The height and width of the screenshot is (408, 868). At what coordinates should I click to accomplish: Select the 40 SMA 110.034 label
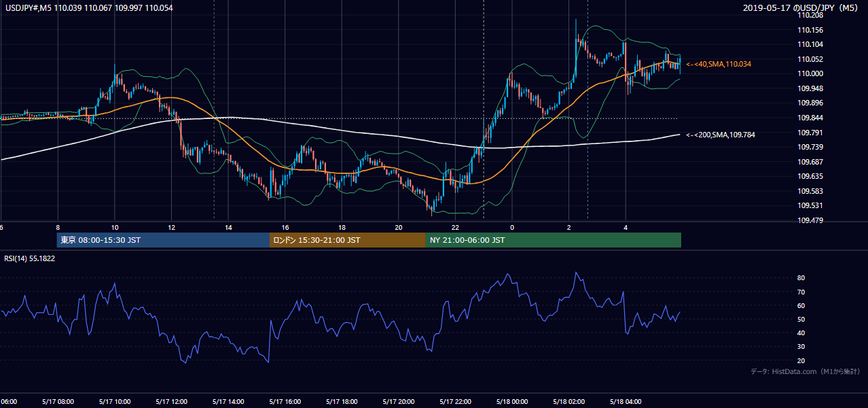(x=718, y=64)
